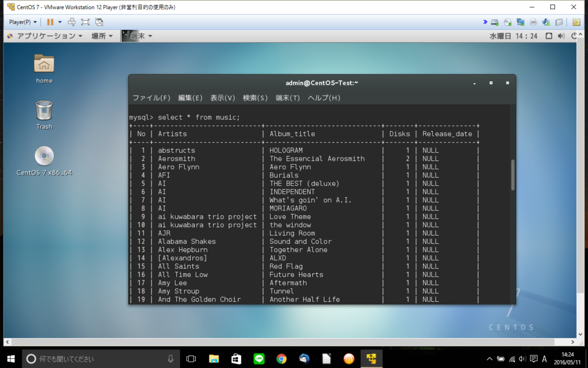Click the 'Alabama Shakes' artist cell
Image resolution: width=588 pixels, height=368 pixels.
(x=187, y=241)
